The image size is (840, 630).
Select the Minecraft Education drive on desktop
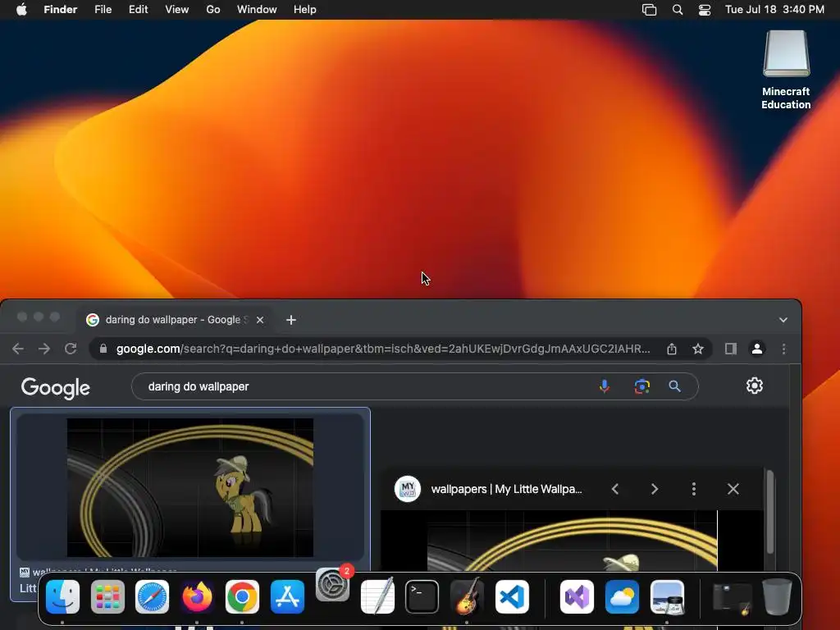click(x=786, y=70)
